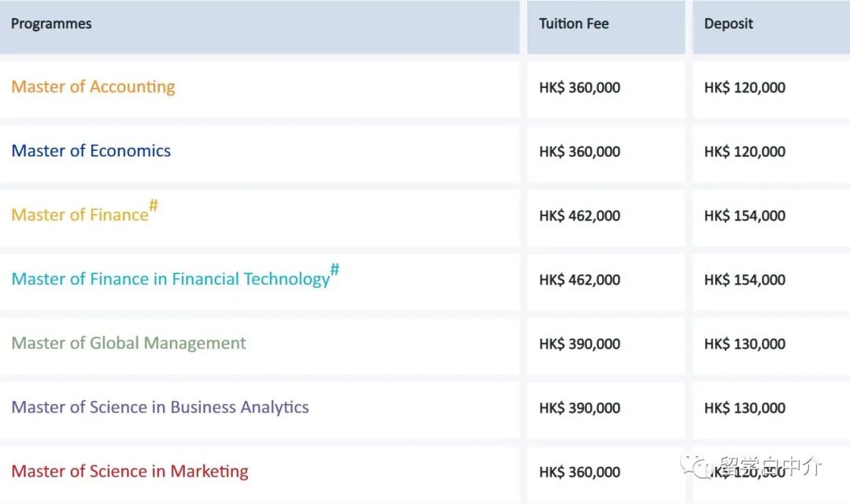This screenshot has width=850, height=504.
Task: Open the Master of Accounting programme link
Action: [93, 86]
